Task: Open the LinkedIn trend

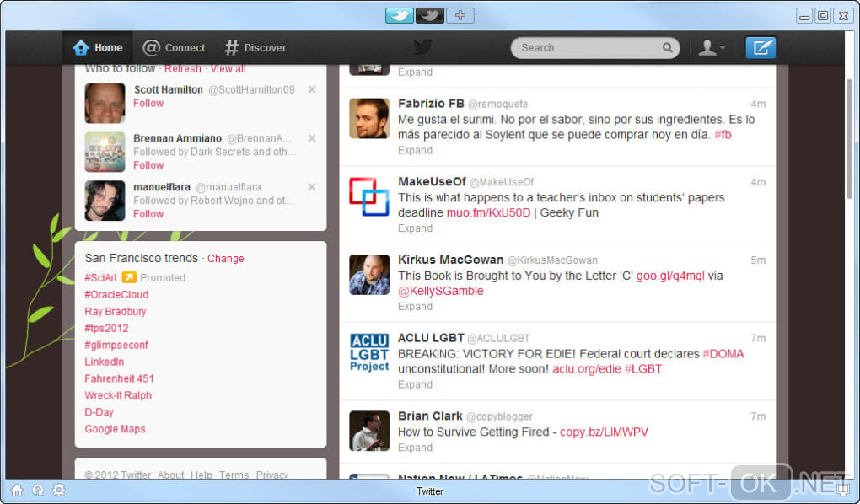Action: tap(105, 362)
